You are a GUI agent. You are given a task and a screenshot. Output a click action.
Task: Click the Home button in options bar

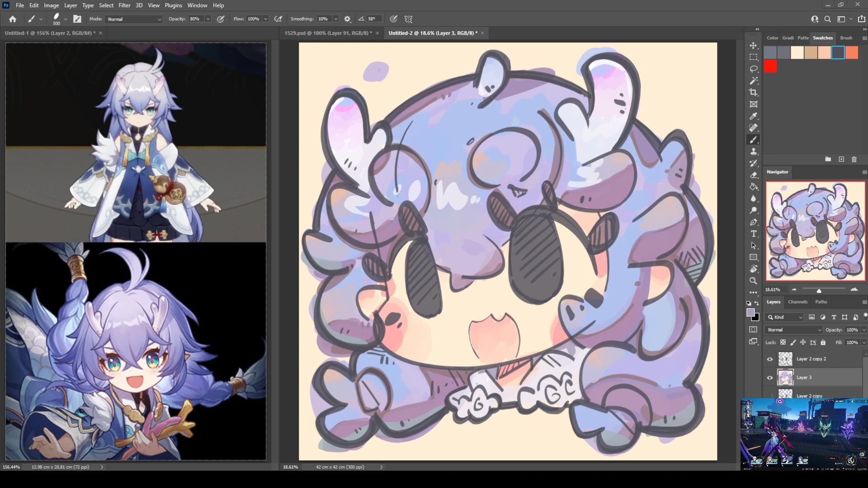click(x=13, y=19)
